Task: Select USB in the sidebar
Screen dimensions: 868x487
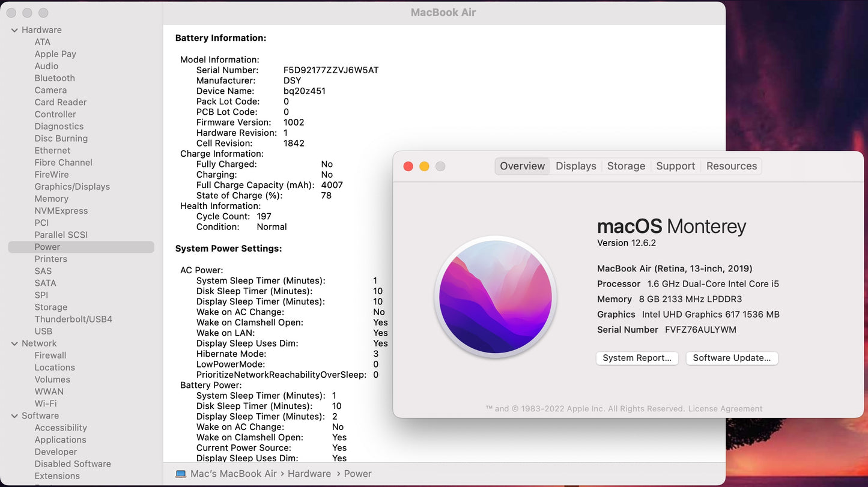Action: [43, 331]
